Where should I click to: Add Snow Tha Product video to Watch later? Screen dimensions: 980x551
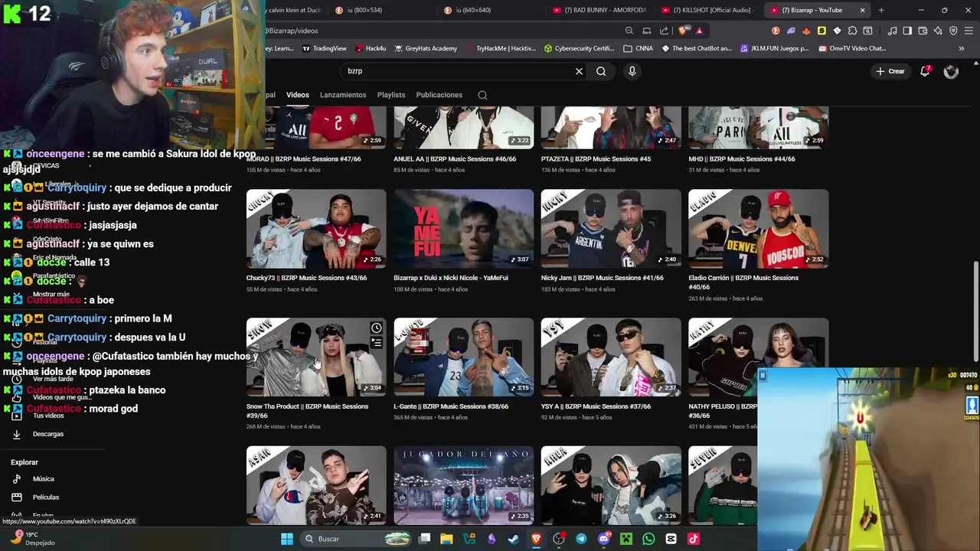click(x=376, y=328)
